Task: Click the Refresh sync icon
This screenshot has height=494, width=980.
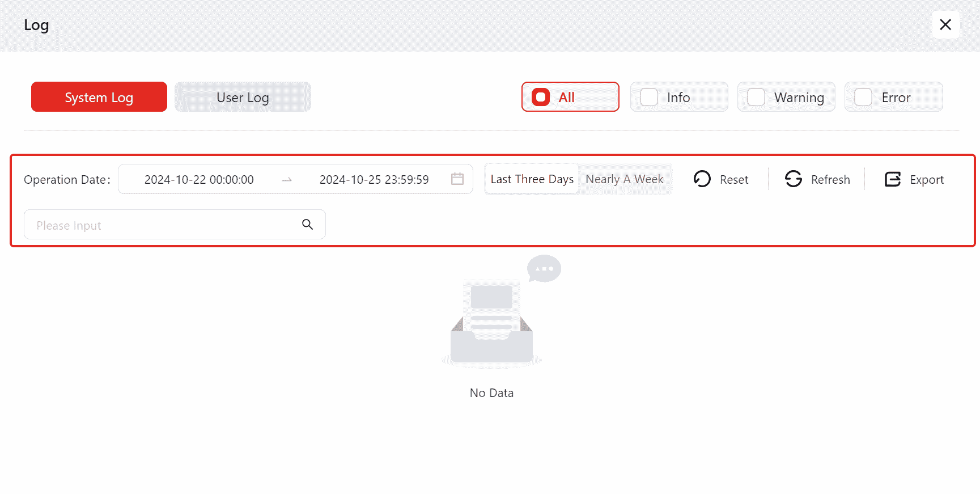Action: click(793, 179)
